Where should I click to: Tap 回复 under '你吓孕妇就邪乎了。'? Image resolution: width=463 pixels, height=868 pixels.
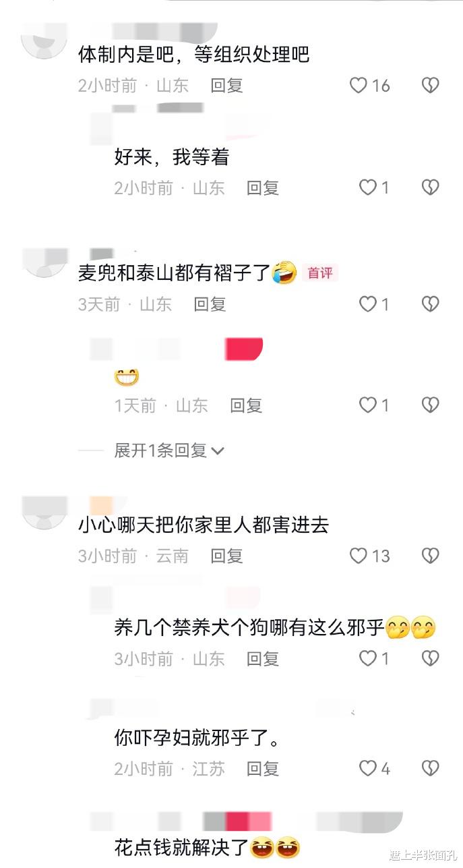263,768
